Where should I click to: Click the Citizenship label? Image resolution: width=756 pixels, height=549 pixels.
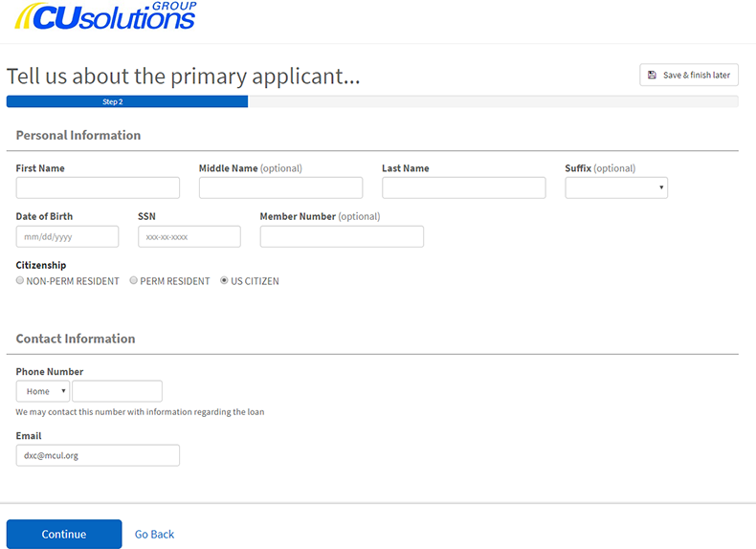[x=41, y=265]
